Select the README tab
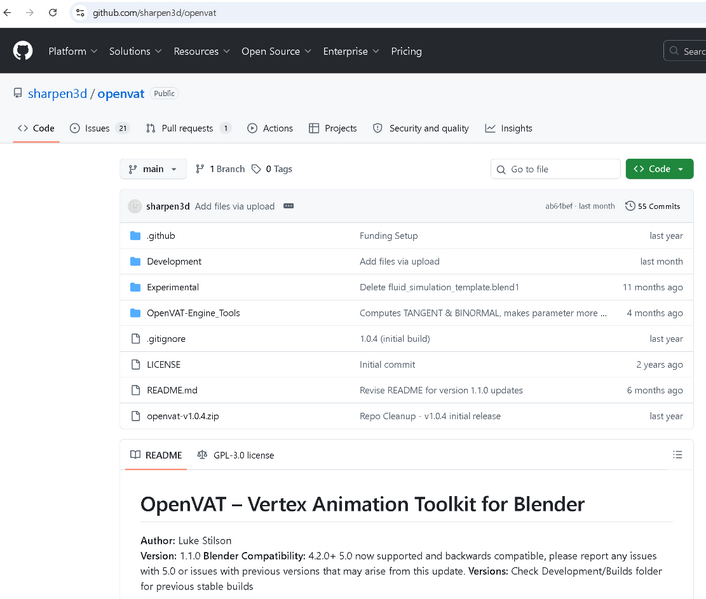 point(156,455)
